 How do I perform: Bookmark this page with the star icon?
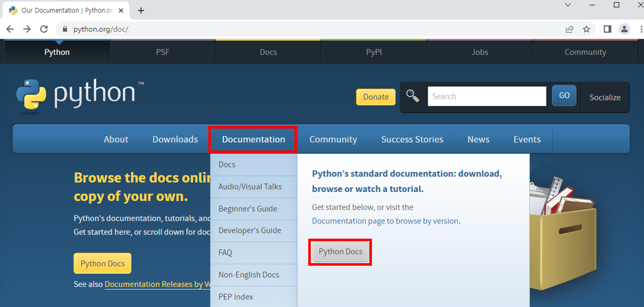[x=586, y=29]
